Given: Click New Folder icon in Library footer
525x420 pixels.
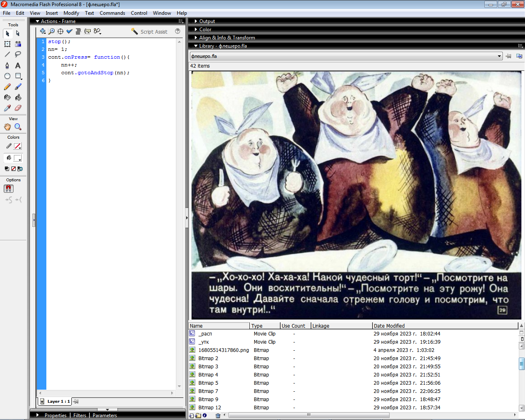Looking at the screenshot, I should [x=198, y=415].
